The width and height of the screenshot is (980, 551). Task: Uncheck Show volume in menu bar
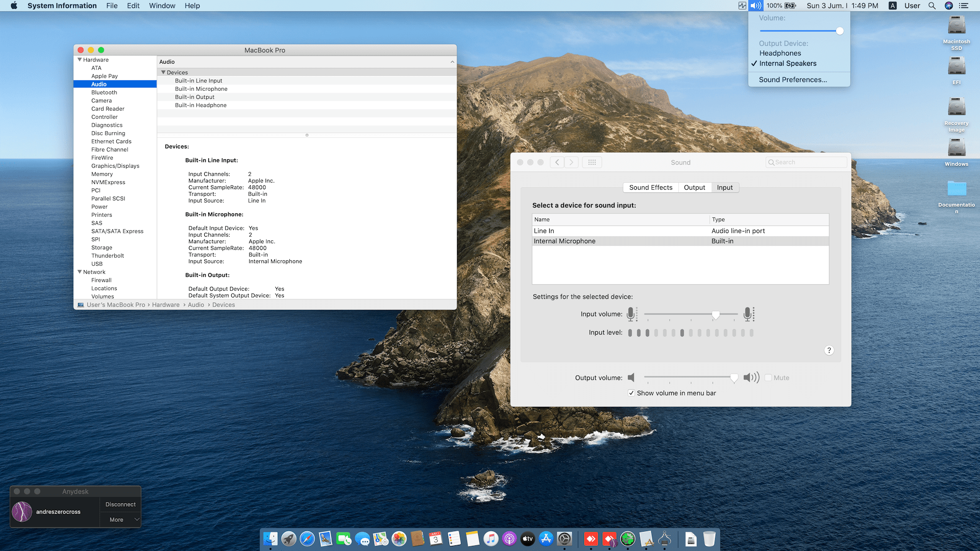click(x=631, y=393)
